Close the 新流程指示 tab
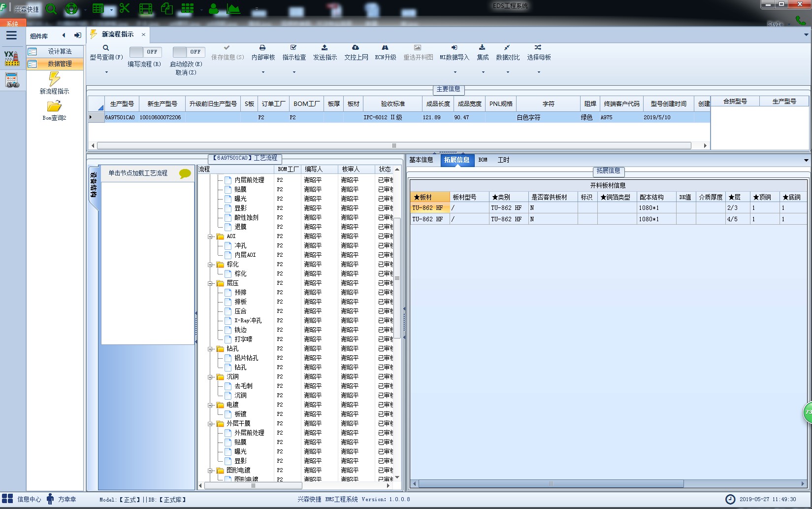The height and width of the screenshot is (509, 812). [x=143, y=34]
